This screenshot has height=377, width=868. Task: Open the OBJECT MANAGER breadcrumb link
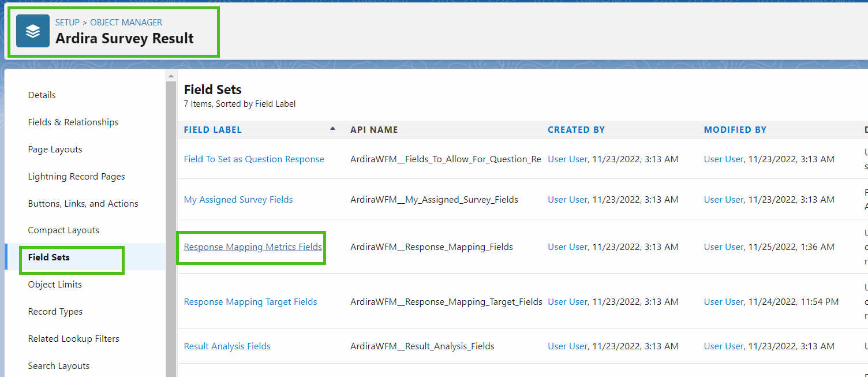coord(126,22)
